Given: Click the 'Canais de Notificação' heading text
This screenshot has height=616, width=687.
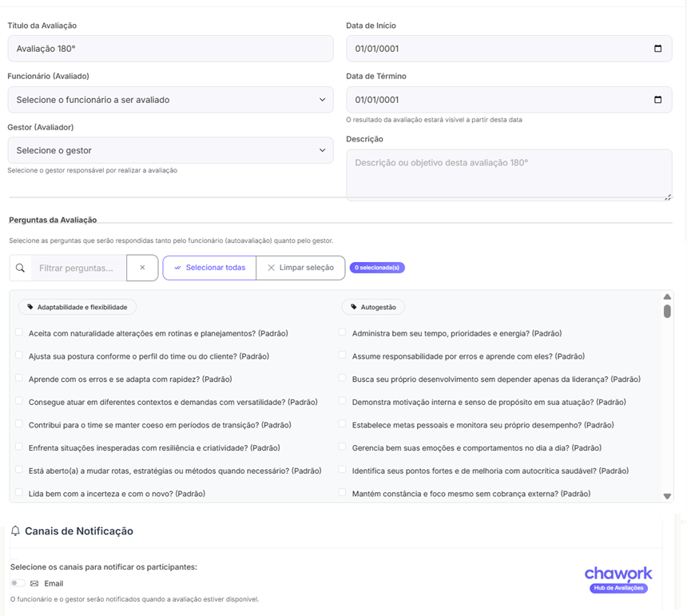Looking at the screenshot, I should coord(79,531).
